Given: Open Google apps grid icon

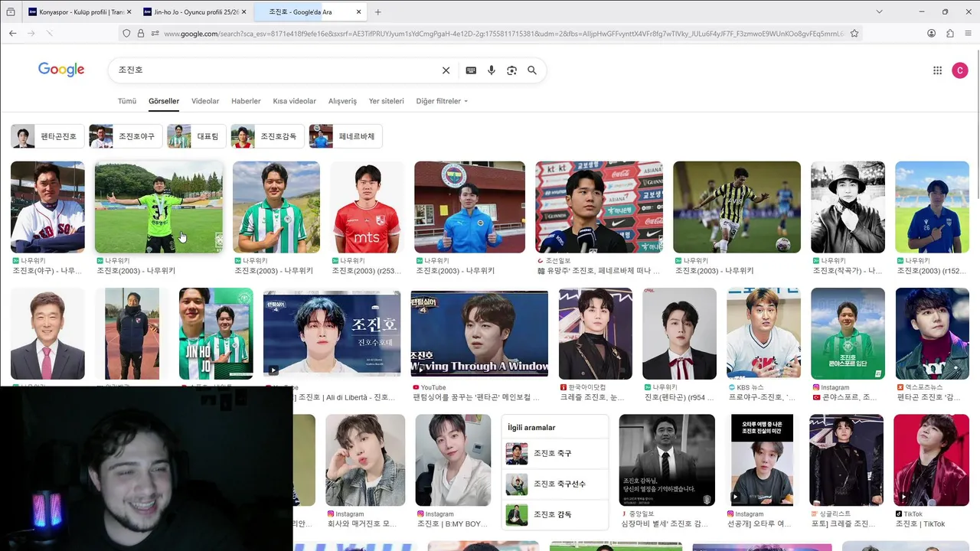Looking at the screenshot, I should click(937, 70).
